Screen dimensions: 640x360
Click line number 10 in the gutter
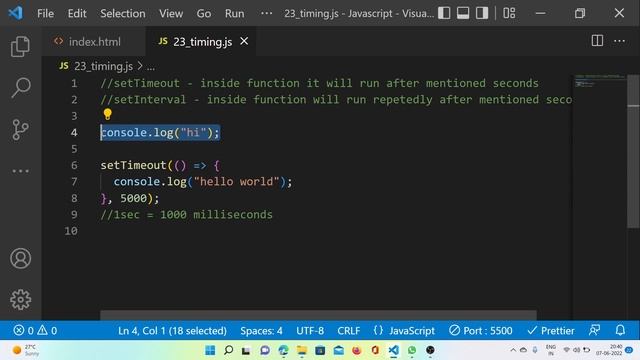coord(71,231)
